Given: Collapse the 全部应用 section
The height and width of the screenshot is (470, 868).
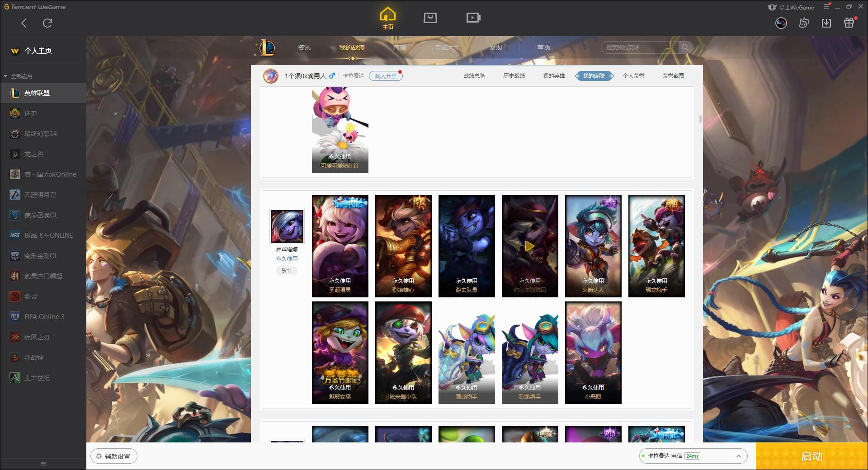Looking at the screenshot, I should (18, 76).
